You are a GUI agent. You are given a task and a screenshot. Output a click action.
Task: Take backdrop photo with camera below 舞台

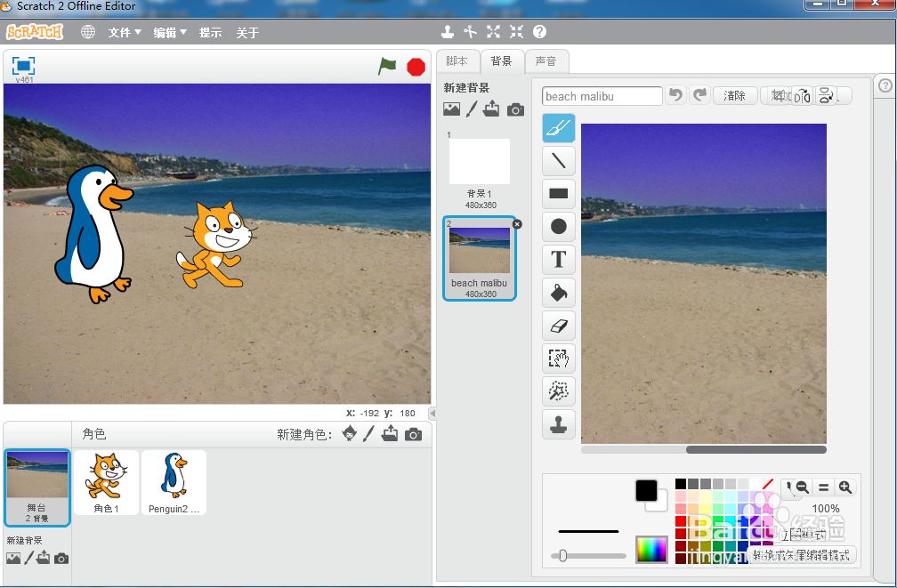[61, 559]
